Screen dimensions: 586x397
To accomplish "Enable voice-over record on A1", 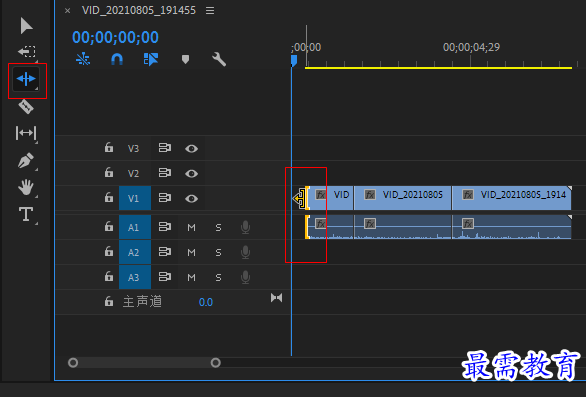I will tap(245, 227).
